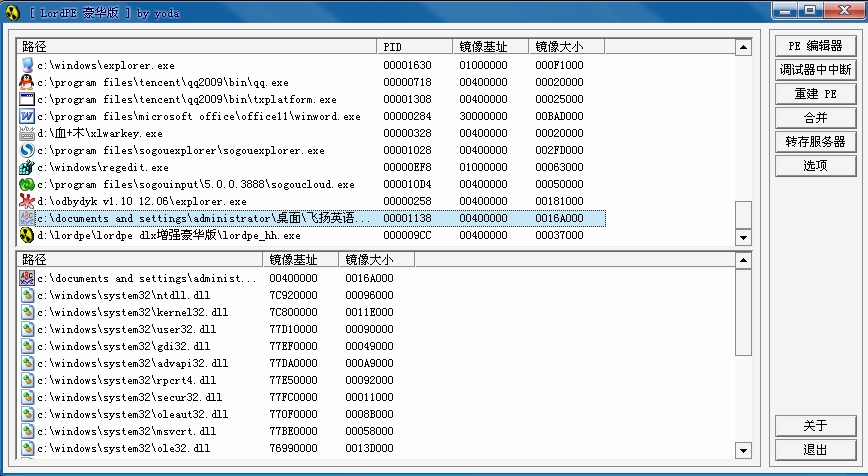The width and height of the screenshot is (868, 476).
Task: Click image size 002FD000 of sogouexplorer
Action: 559,151
